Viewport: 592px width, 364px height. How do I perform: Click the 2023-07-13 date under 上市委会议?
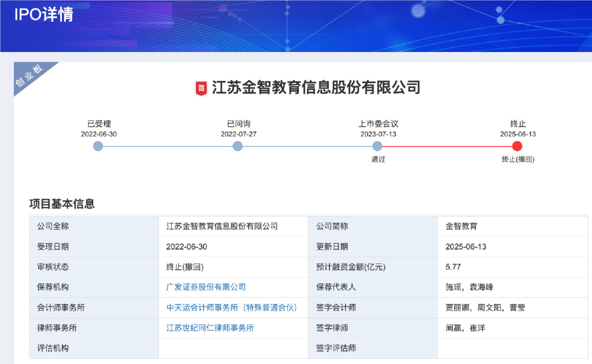[378, 134]
